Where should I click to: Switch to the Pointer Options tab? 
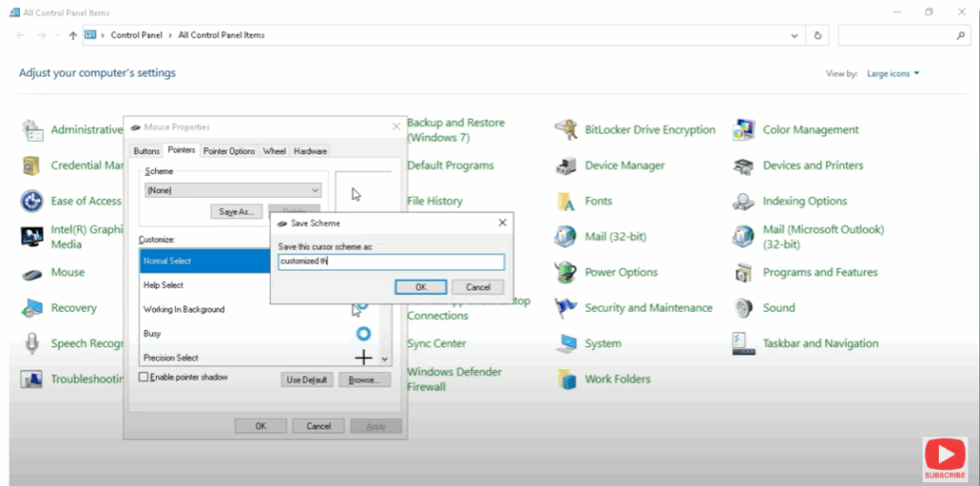coord(230,151)
